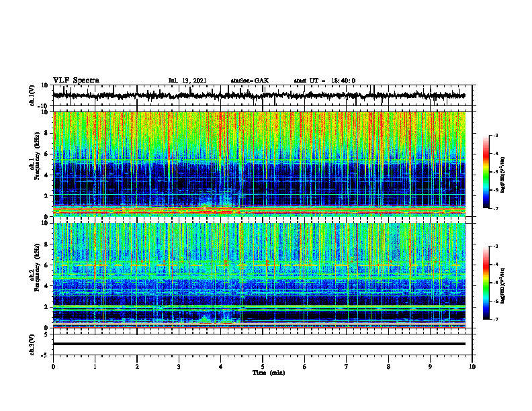
Task: Click time-axis tick label "1"
Action: [95, 367]
